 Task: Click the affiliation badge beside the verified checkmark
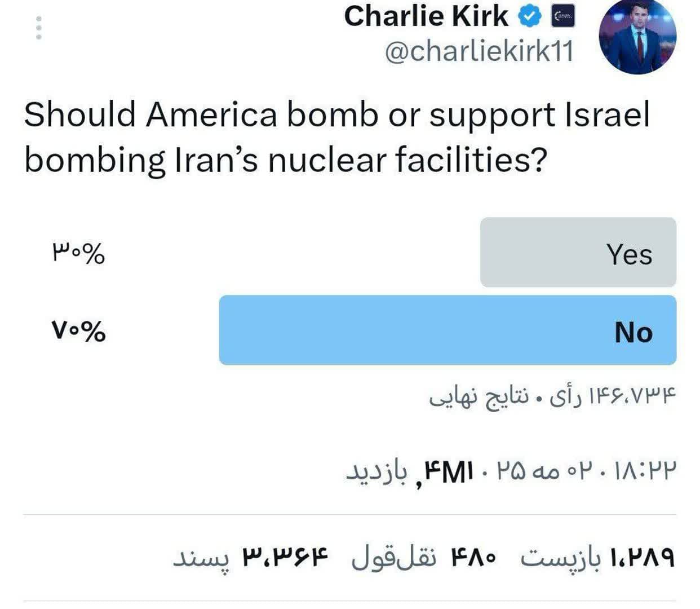tap(562, 17)
